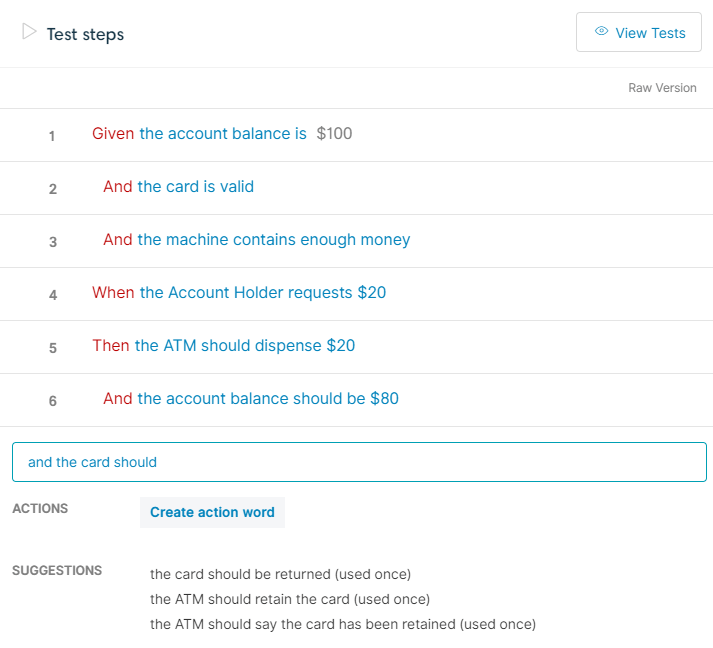The image size is (713, 648).
Task: Collapse the Test steps triangle icon
Action: point(29,32)
